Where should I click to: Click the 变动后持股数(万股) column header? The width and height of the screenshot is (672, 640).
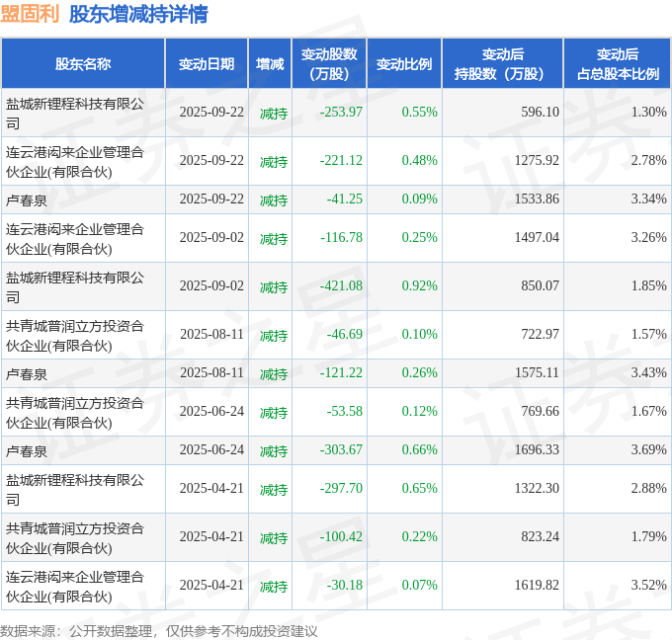click(x=503, y=64)
